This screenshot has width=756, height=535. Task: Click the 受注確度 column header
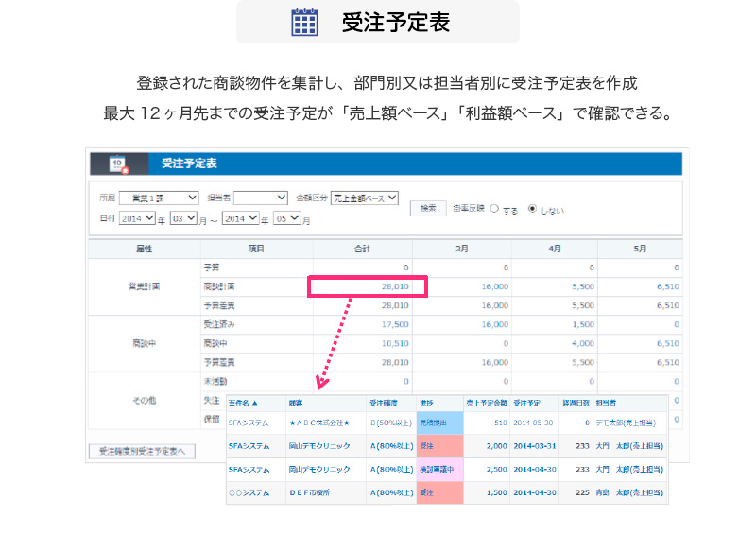click(383, 402)
